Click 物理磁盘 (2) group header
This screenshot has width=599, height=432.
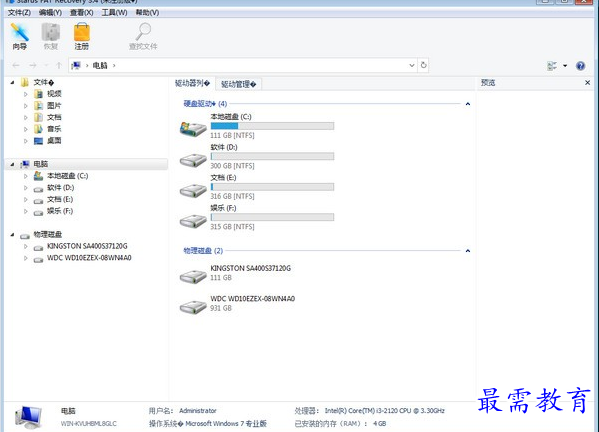203,251
